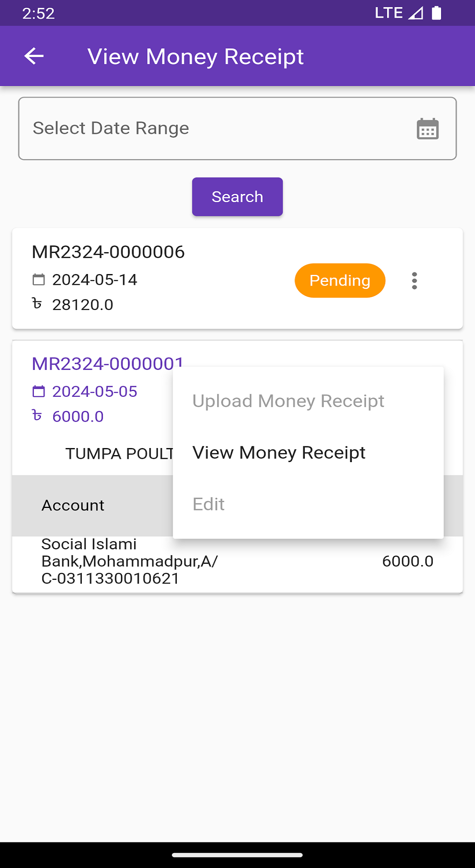Click taka symbol next to 6000.0
This screenshot has height=868, width=475.
37,415
